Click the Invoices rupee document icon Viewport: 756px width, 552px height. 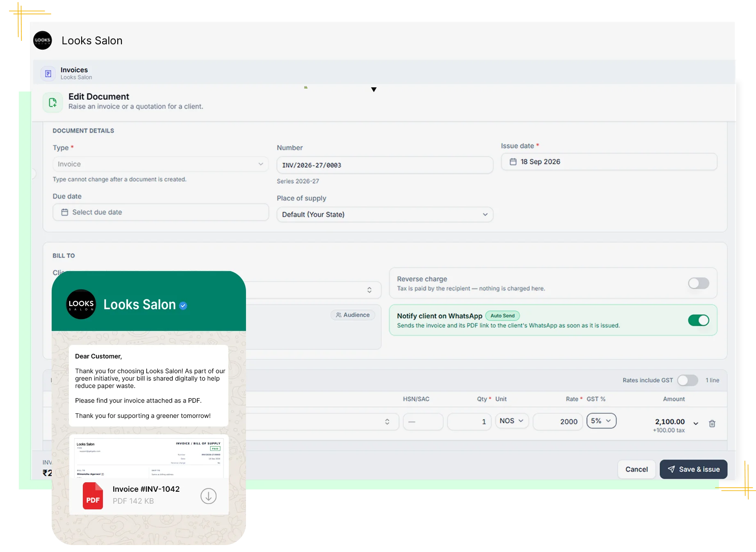click(48, 74)
